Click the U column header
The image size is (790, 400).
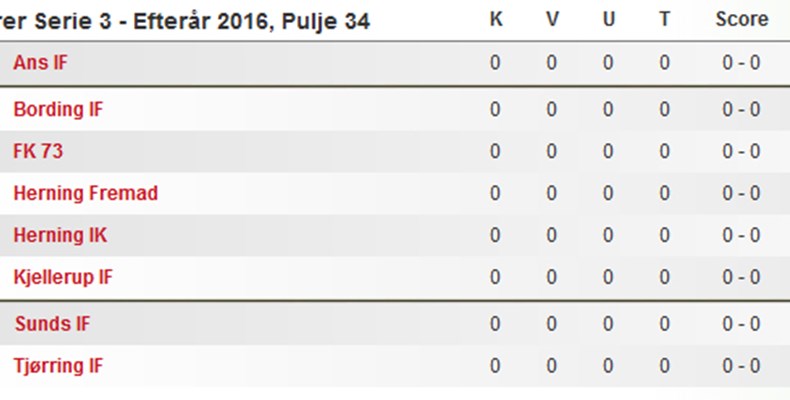pyautogui.click(x=609, y=19)
